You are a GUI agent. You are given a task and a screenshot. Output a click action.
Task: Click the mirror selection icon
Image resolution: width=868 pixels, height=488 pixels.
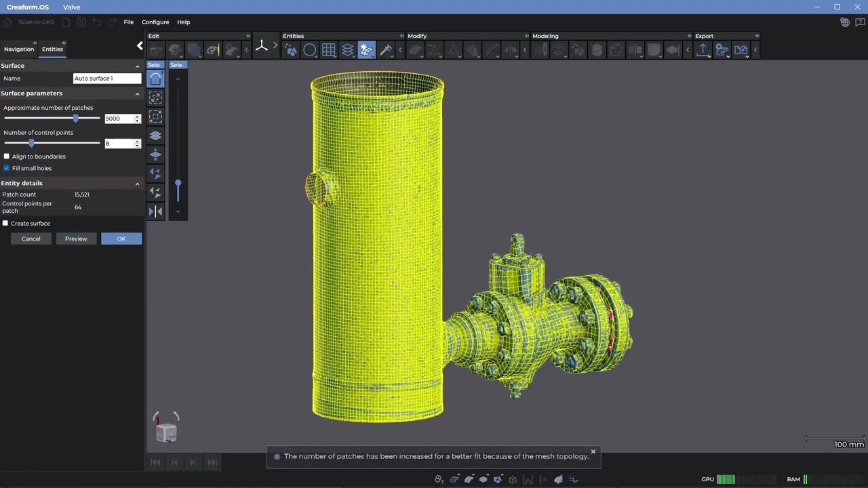pyautogui.click(x=155, y=211)
